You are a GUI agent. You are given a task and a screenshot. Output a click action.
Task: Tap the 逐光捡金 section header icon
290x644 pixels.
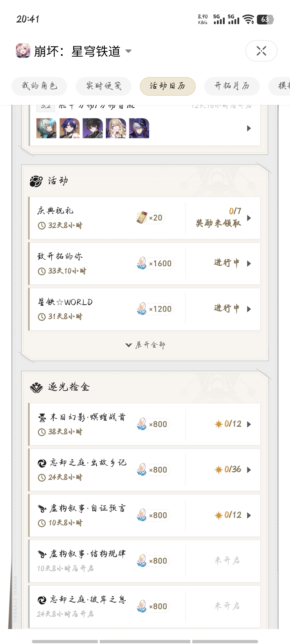click(36, 388)
